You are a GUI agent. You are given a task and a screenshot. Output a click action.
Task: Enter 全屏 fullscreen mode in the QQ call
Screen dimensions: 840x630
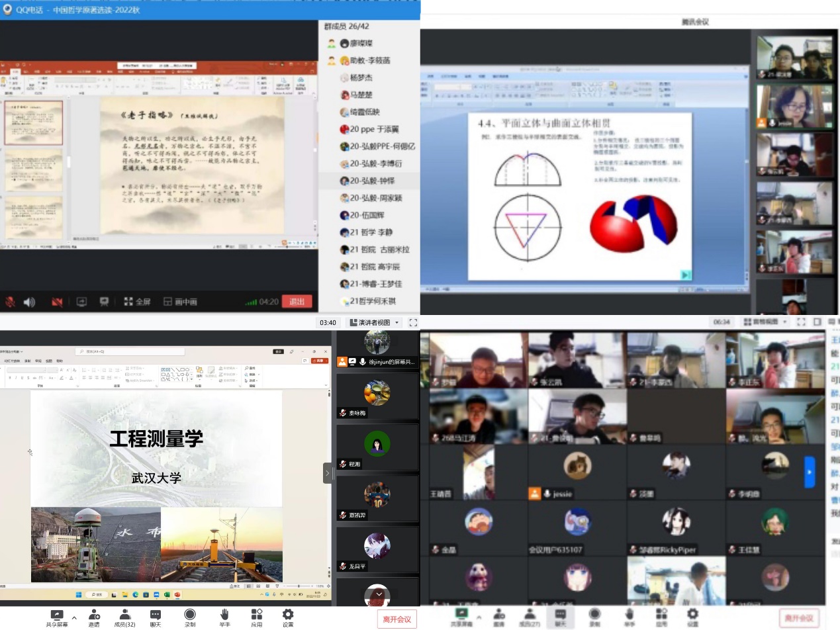[x=137, y=302]
